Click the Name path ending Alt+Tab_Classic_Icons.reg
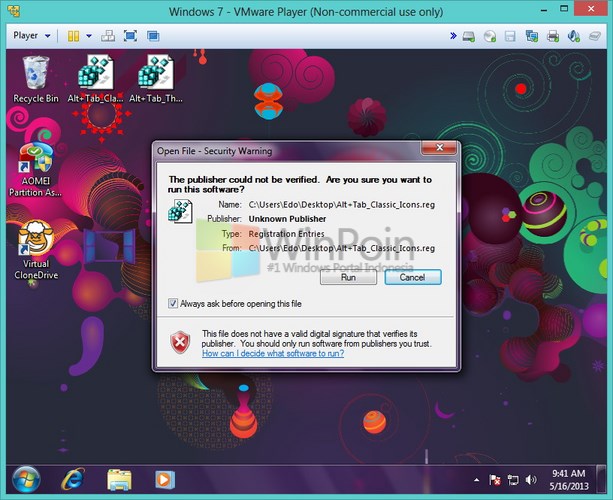The width and height of the screenshot is (613, 500). pyautogui.click(x=342, y=204)
